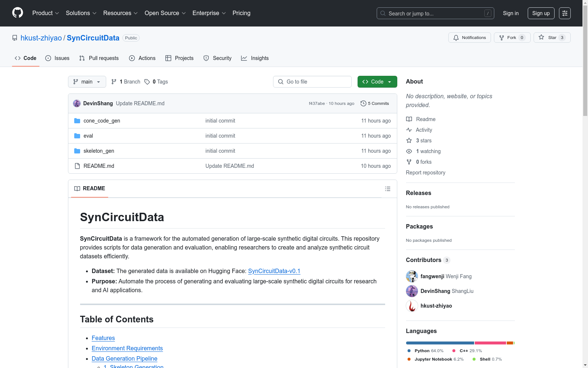This screenshot has height=368, width=588.
Task: Click the Go to file input
Action: pos(312,82)
